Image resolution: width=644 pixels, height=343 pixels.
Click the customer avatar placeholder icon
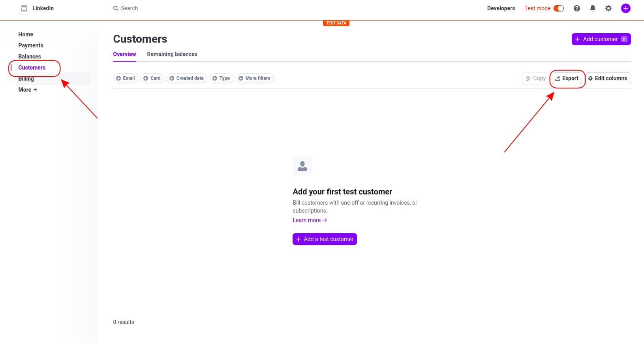[x=302, y=166]
